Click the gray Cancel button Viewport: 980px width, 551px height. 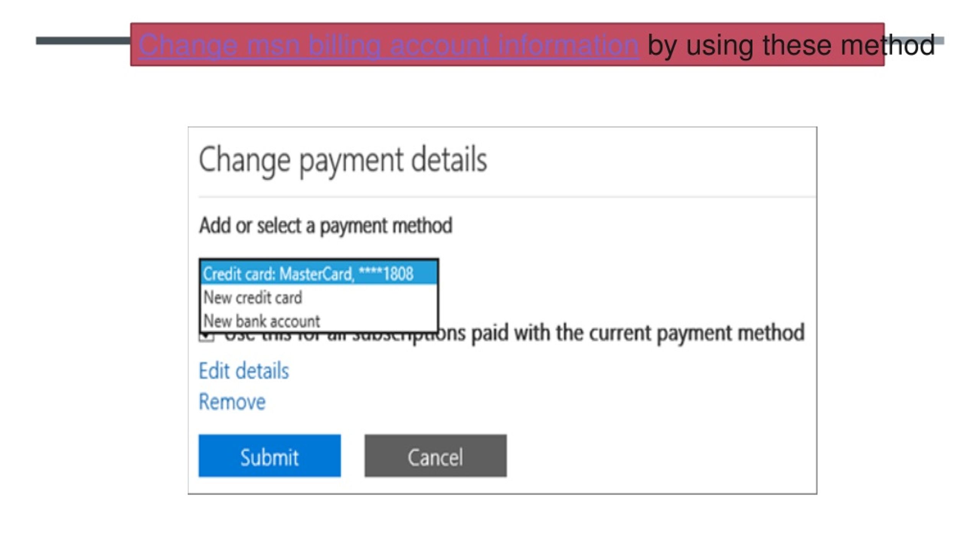click(436, 455)
